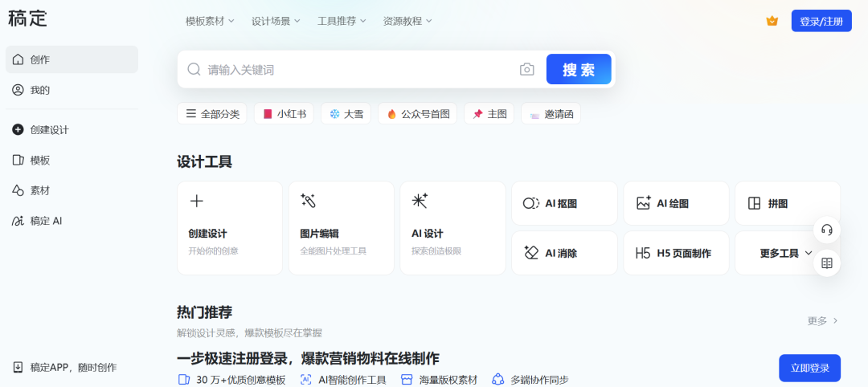Click 探索创造极限 caption text
The height and width of the screenshot is (387, 868).
pos(436,251)
